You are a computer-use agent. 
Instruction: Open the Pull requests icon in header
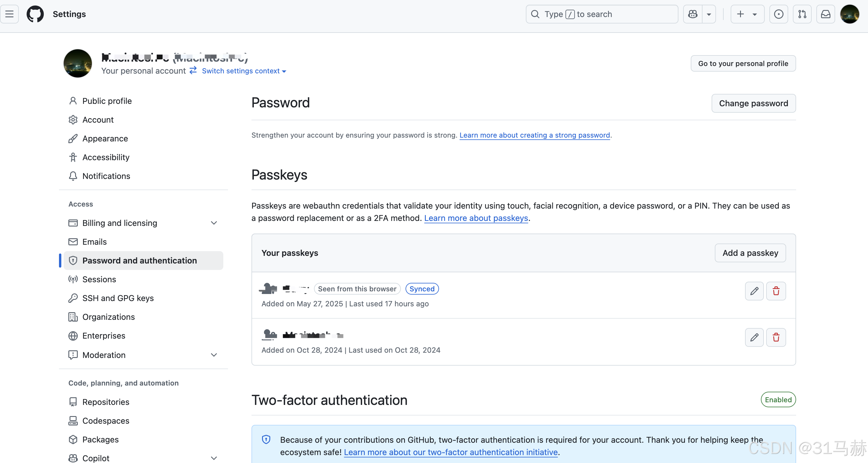(802, 14)
